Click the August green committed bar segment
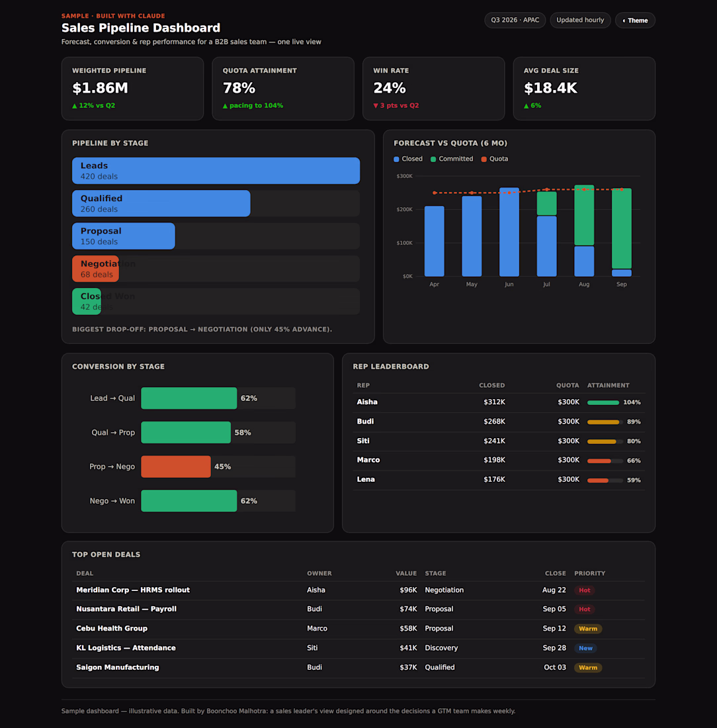The width and height of the screenshot is (717, 728). (584, 215)
